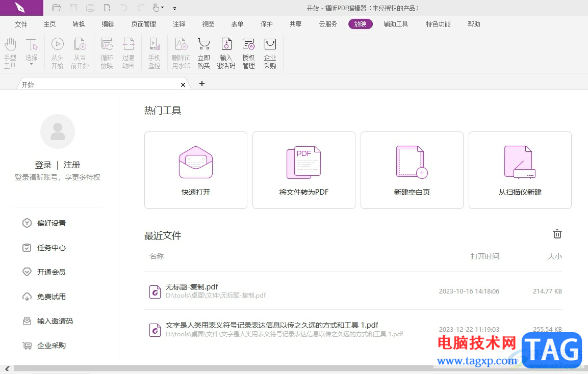Close the 开始 tab

point(183,85)
